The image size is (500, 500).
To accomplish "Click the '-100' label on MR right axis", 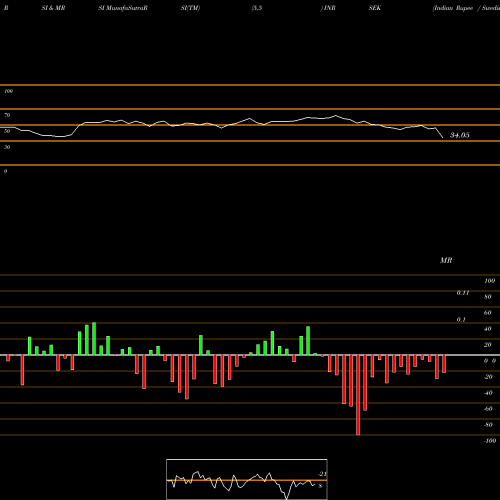I will point(490,441).
